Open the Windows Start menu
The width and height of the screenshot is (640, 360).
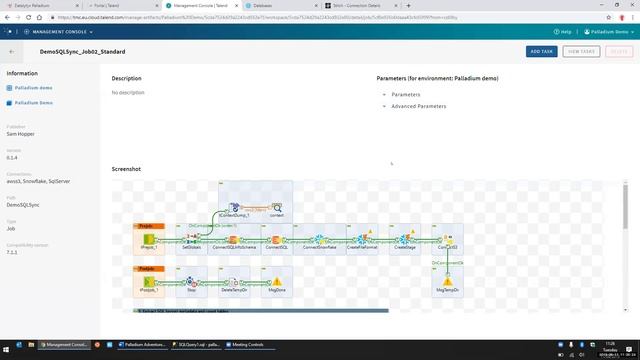click(x=6, y=350)
